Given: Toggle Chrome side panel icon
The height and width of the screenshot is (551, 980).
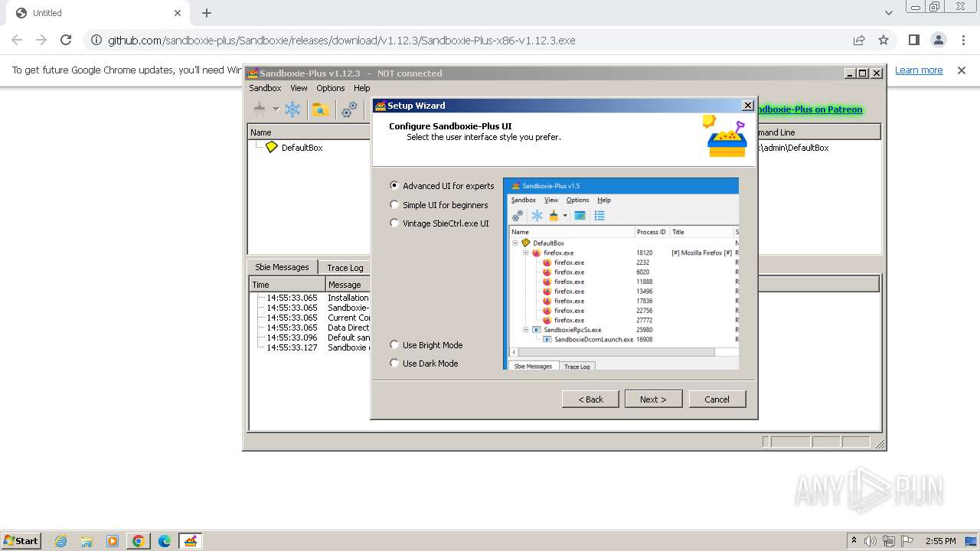Looking at the screenshot, I should pos(913,40).
